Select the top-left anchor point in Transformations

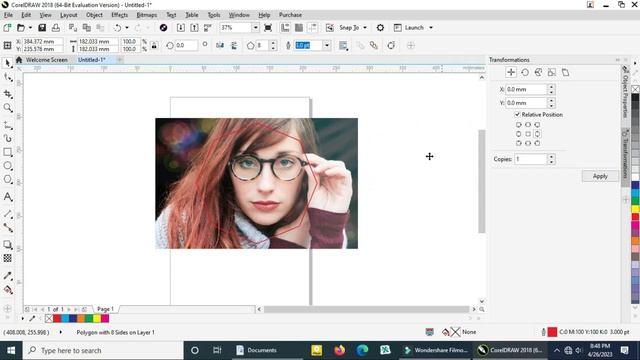518,124
